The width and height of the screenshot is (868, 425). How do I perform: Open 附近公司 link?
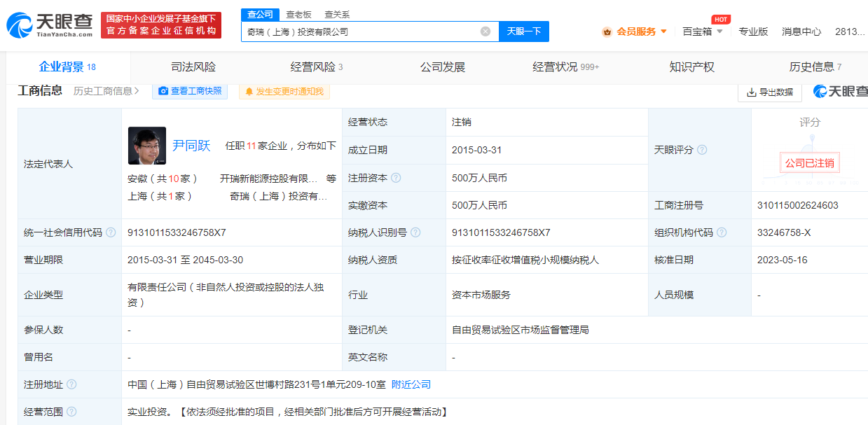click(x=411, y=384)
